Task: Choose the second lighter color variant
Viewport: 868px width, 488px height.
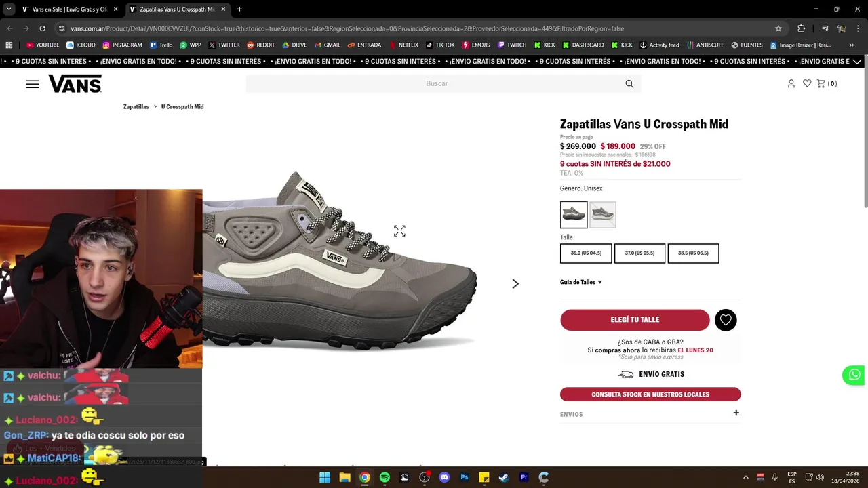Action: (x=603, y=215)
